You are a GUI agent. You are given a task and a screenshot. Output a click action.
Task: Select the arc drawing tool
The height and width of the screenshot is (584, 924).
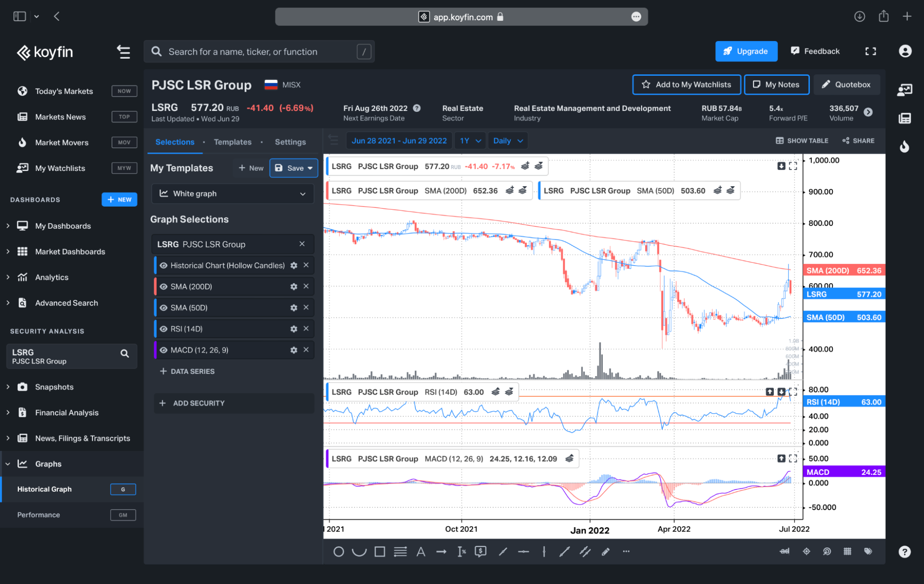click(x=359, y=552)
